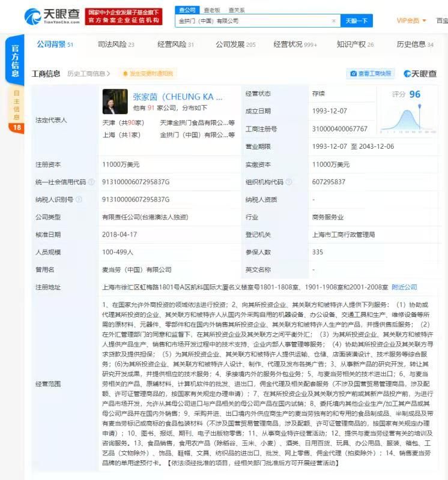Viewport: 448px width, 480px height.
Task: Click help icon beside 纳税人识别号
Action: [79, 200]
